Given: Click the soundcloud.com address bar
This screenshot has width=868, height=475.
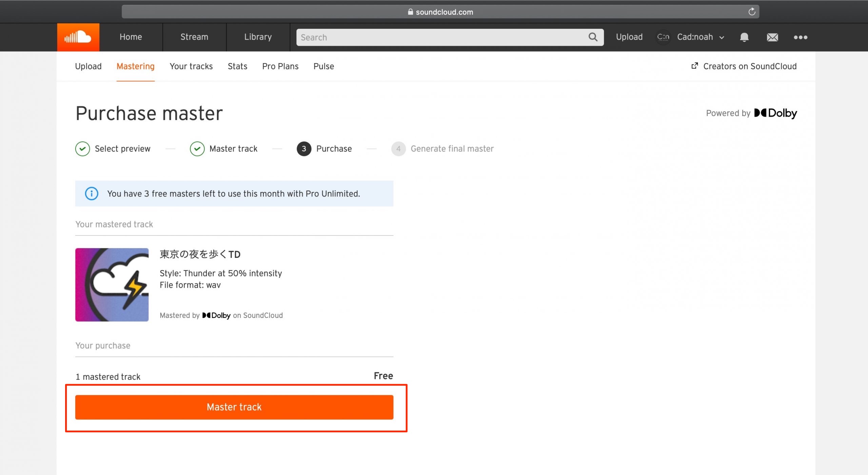Looking at the screenshot, I should pos(440,12).
